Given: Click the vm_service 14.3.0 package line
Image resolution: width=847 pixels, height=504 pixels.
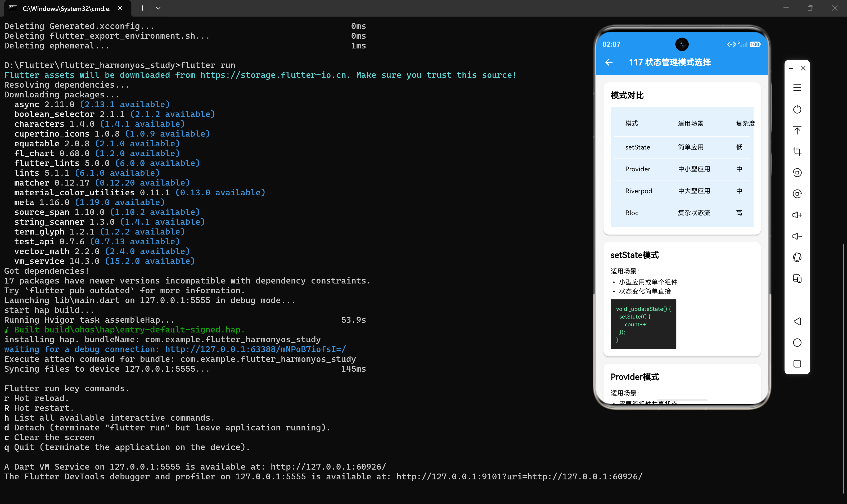Looking at the screenshot, I should [x=105, y=261].
